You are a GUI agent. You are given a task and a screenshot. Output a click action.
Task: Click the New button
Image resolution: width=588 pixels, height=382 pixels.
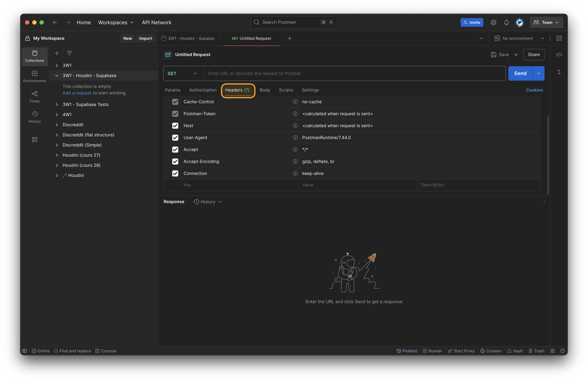pyautogui.click(x=127, y=38)
